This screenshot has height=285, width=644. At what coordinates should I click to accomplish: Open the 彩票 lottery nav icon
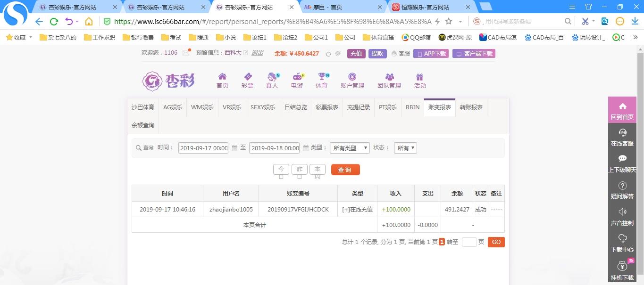(x=247, y=80)
